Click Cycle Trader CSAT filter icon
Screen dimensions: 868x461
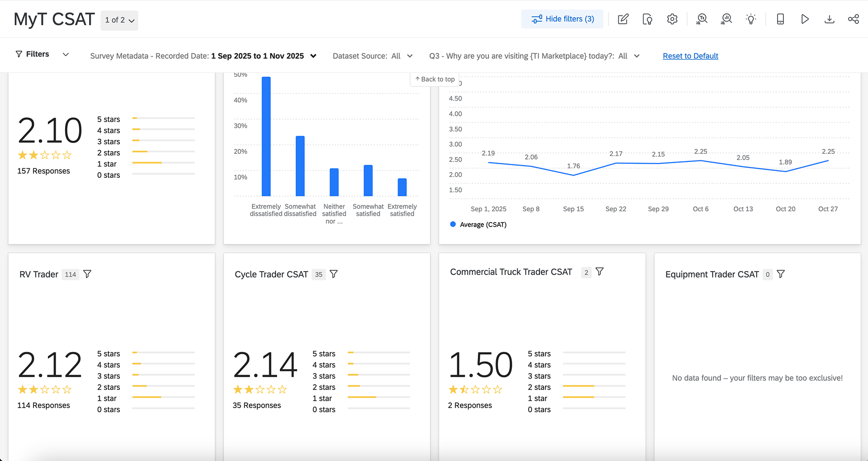[334, 274]
